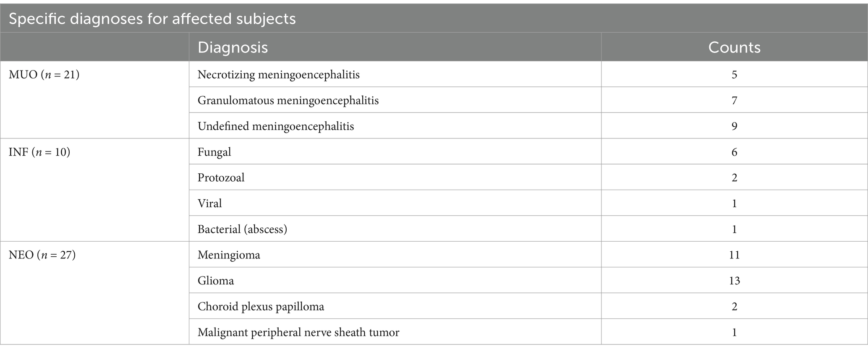
Task: Select the Granulomatous meningoencephalitis diagnosis cell
Action: [288, 100]
